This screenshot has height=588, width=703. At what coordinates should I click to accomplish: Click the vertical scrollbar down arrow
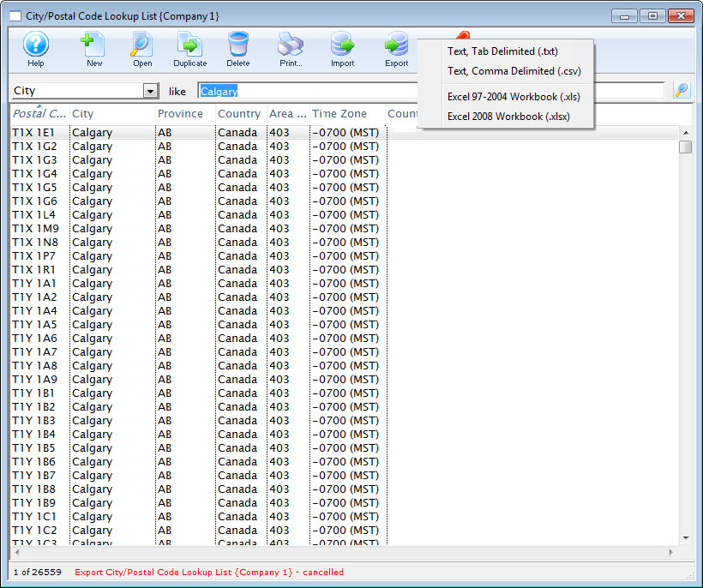point(686,538)
